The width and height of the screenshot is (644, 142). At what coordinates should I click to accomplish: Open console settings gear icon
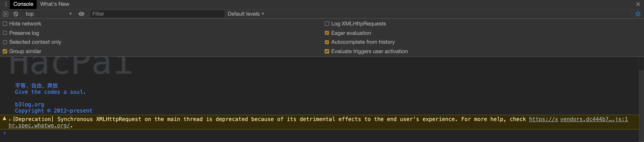(x=638, y=14)
